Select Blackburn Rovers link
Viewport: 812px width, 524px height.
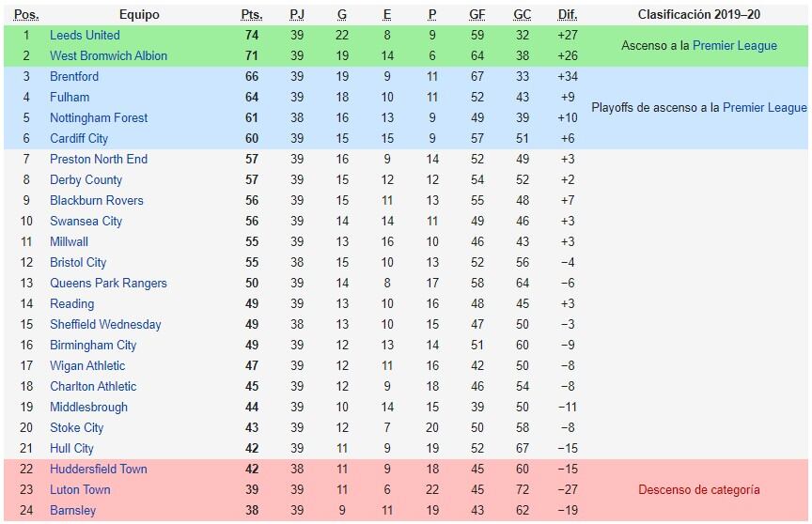coord(96,201)
